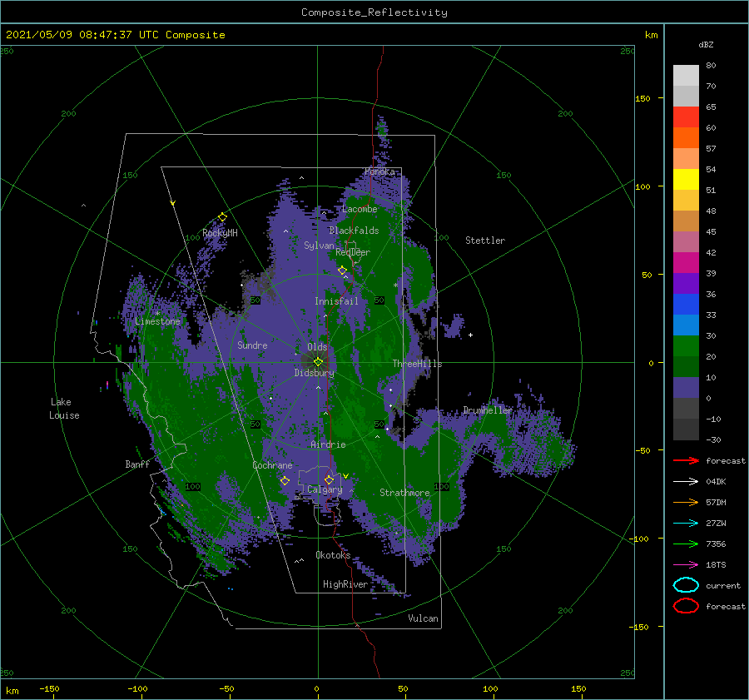This screenshot has height=700, width=749.
Task: Click the current legend label
Action: (723, 586)
